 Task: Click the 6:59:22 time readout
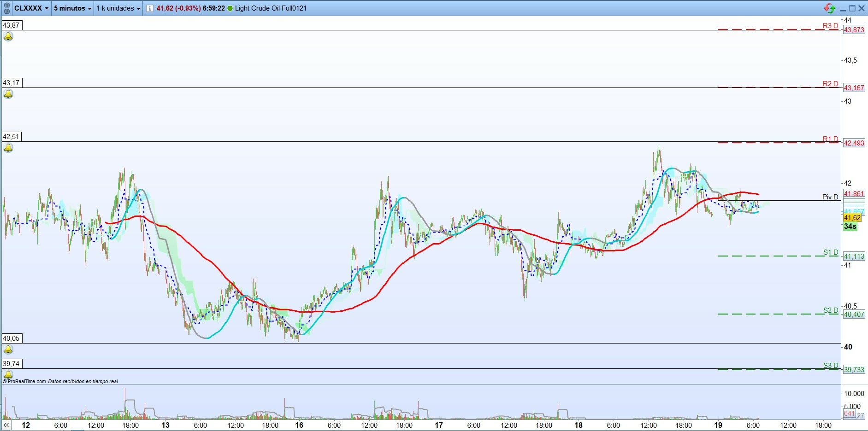pyautogui.click(x=214, y=8)
